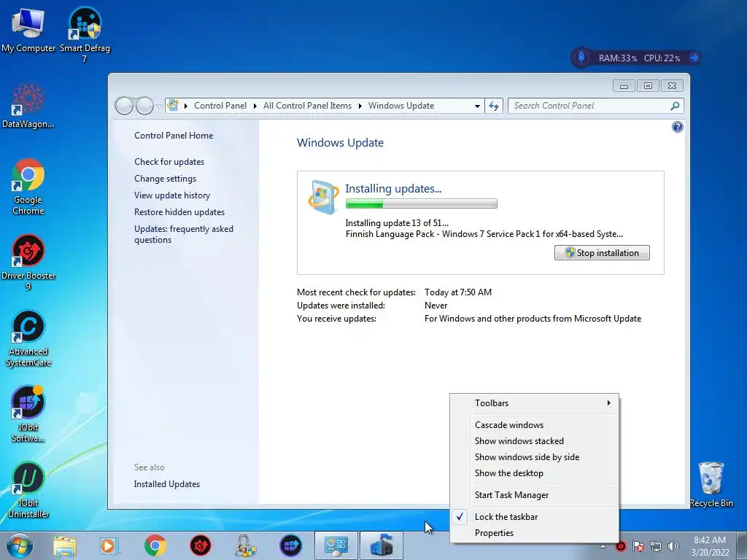Select the Driver Booster 9 desktop shortcut
This screenshot has width=747, height=560.
(28, 262)
